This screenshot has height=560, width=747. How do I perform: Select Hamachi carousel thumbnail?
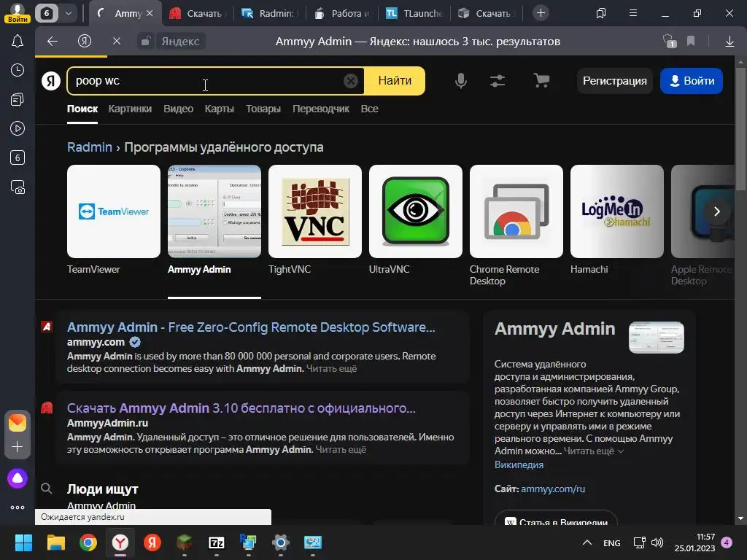click(x=616, y=211)
